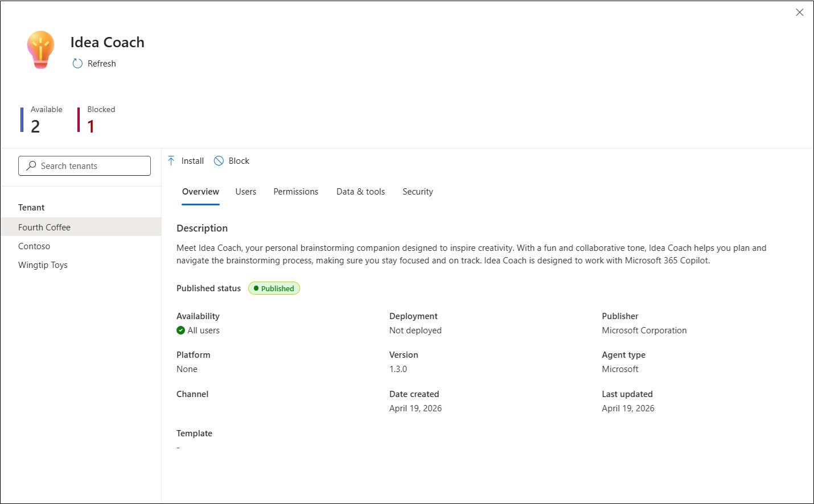Select the Contoso tenant

(81, 246)
